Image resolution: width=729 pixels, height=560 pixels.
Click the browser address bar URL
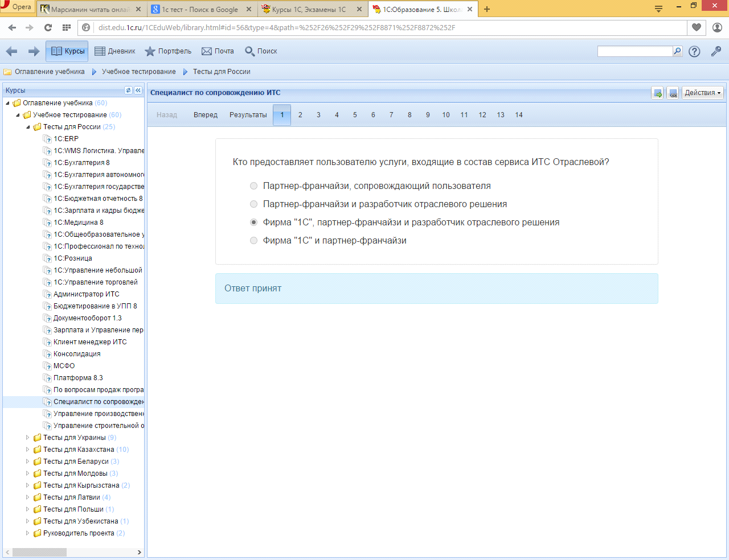click(277, 27)
